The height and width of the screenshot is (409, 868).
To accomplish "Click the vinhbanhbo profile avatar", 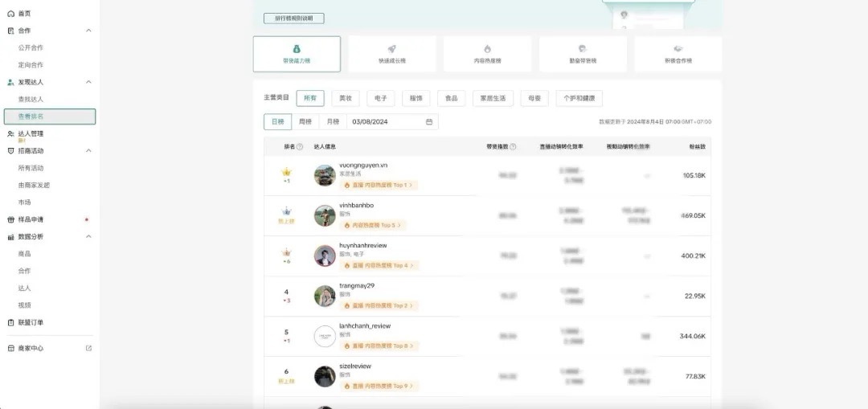I will [325, 216].
